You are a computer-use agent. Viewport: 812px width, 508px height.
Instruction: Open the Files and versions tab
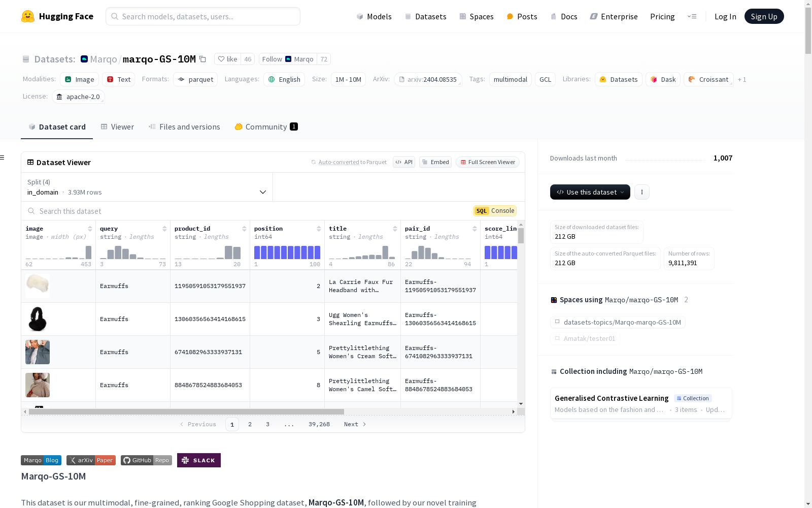click(184, 127)
